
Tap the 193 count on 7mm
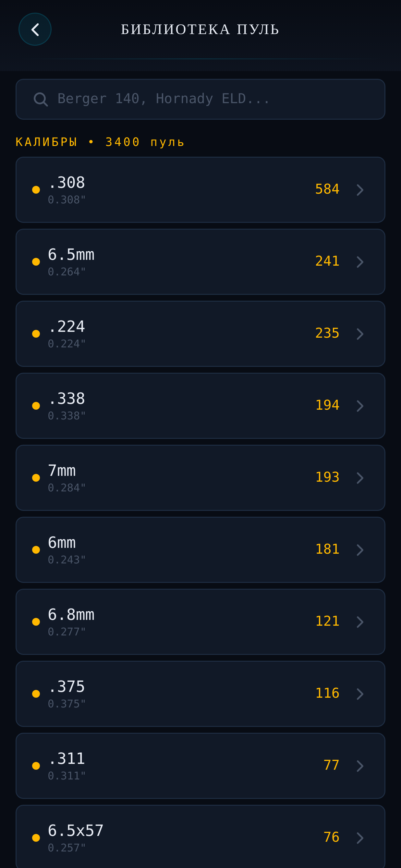(x=327, y=477)
